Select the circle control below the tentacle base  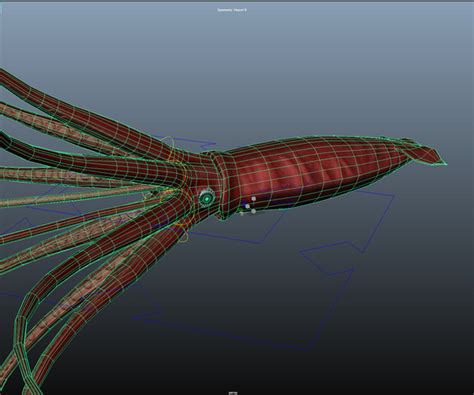[182, 233]
